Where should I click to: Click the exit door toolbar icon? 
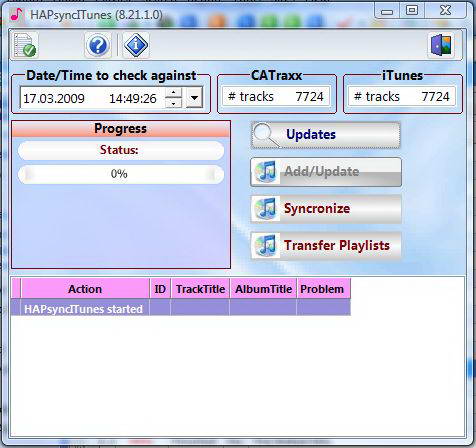coord(441,45)
